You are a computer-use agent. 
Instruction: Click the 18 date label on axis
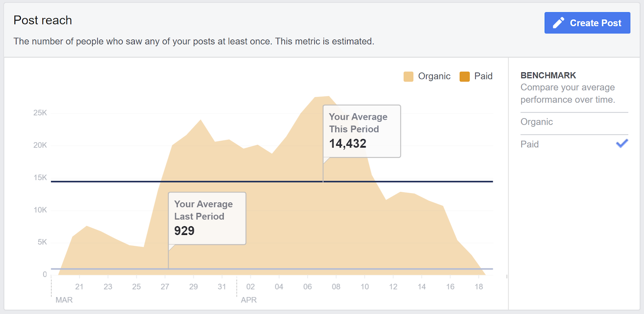[x=479, y=287]
